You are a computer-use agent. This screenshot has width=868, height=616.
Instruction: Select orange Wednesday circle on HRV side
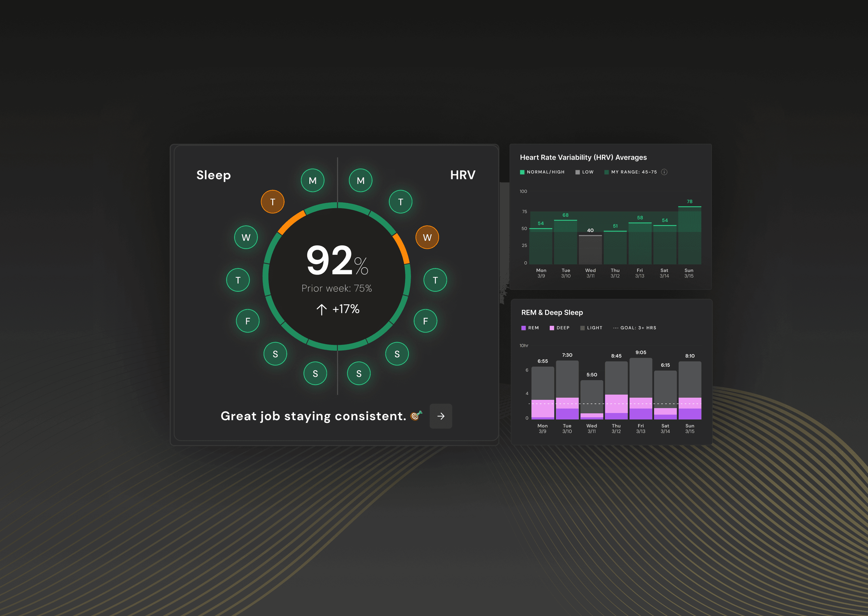(427, 237)
